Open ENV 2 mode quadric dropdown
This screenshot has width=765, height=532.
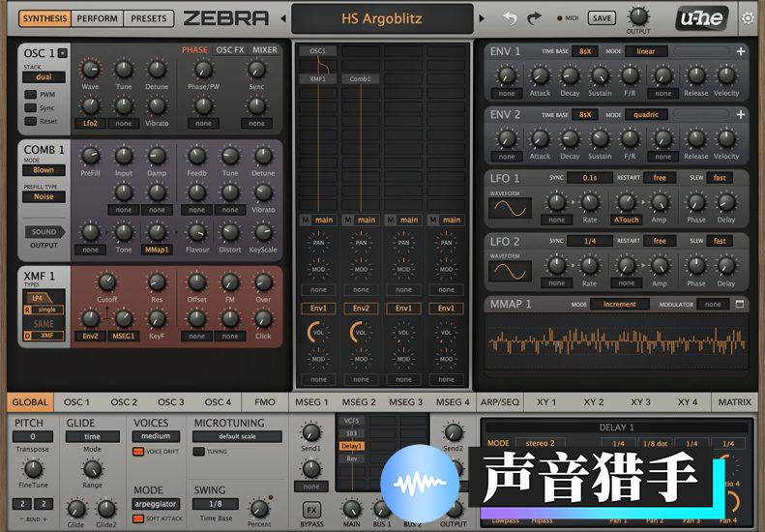tap(646, 114)
